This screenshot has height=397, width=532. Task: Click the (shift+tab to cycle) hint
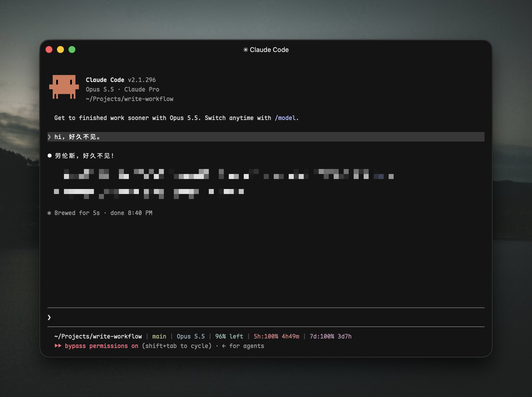click(177, 346)
